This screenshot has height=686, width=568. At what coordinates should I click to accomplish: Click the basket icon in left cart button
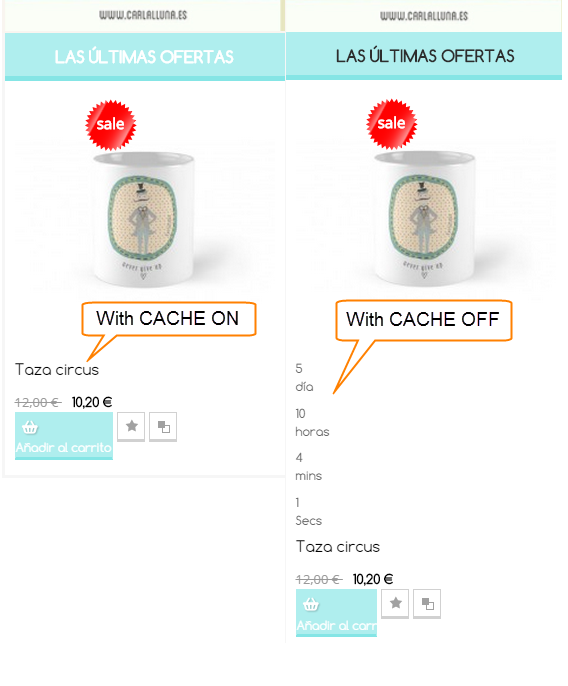coord(30,427)
